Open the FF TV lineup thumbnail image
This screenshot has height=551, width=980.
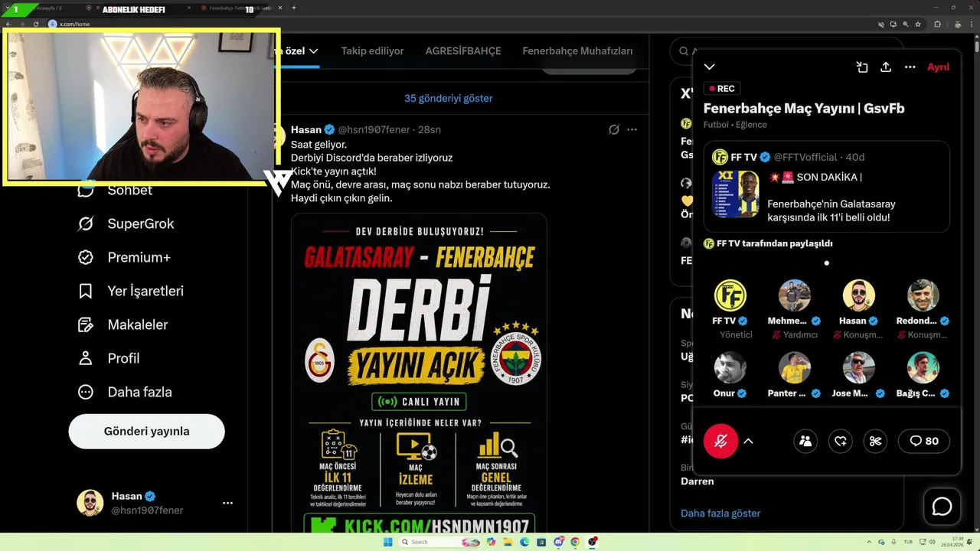[736, 194]
